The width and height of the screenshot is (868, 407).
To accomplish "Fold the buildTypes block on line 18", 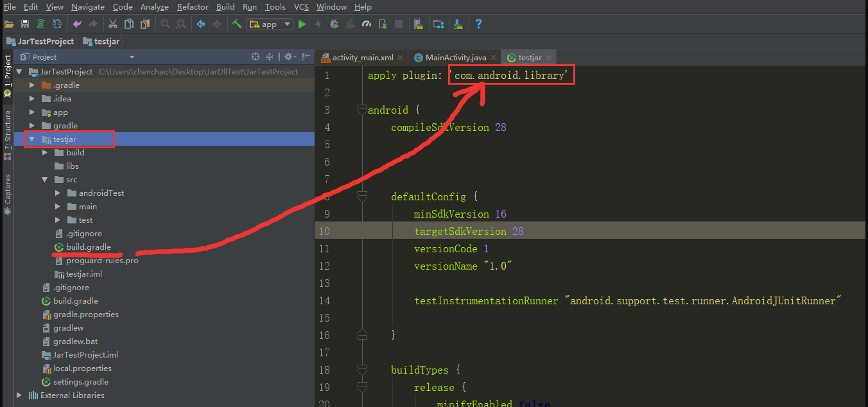I will point(362,370).
